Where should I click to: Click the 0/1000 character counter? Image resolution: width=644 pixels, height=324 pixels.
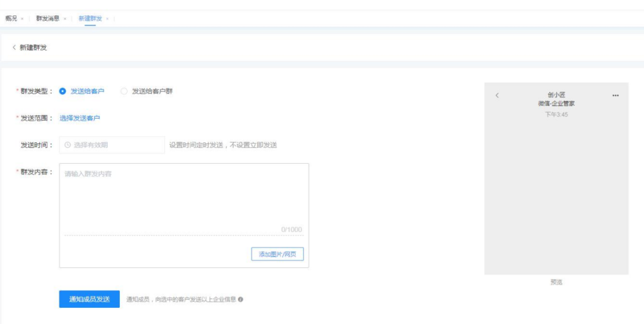(x=292, y=230)
